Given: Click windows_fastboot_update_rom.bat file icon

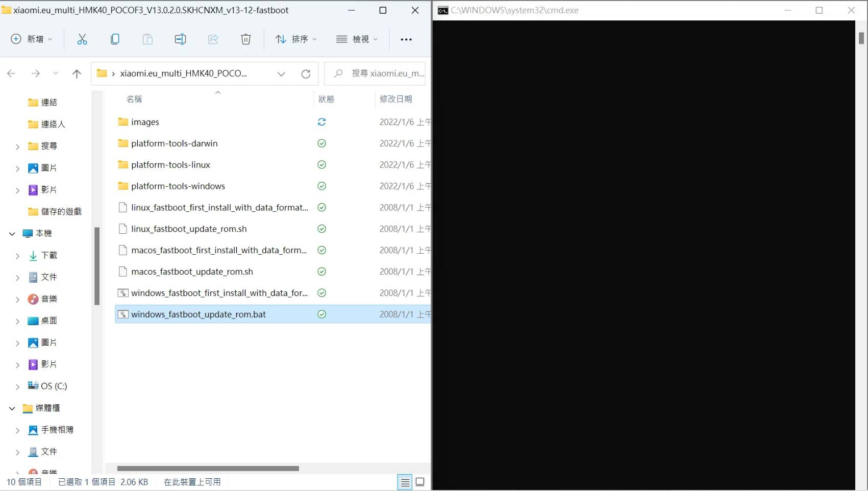Looking at the screenshot, I should pos(123,314).
